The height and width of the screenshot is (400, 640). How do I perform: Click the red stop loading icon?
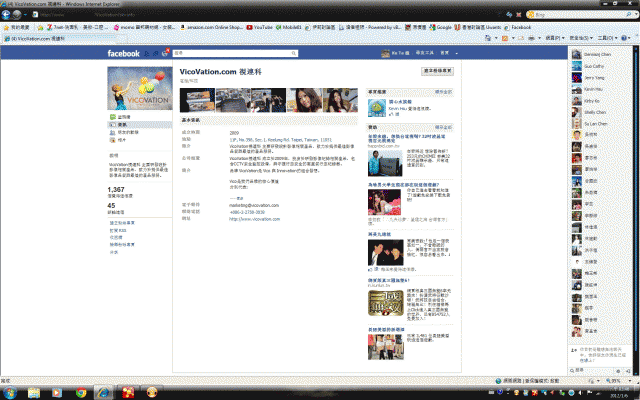pos(518,15)
